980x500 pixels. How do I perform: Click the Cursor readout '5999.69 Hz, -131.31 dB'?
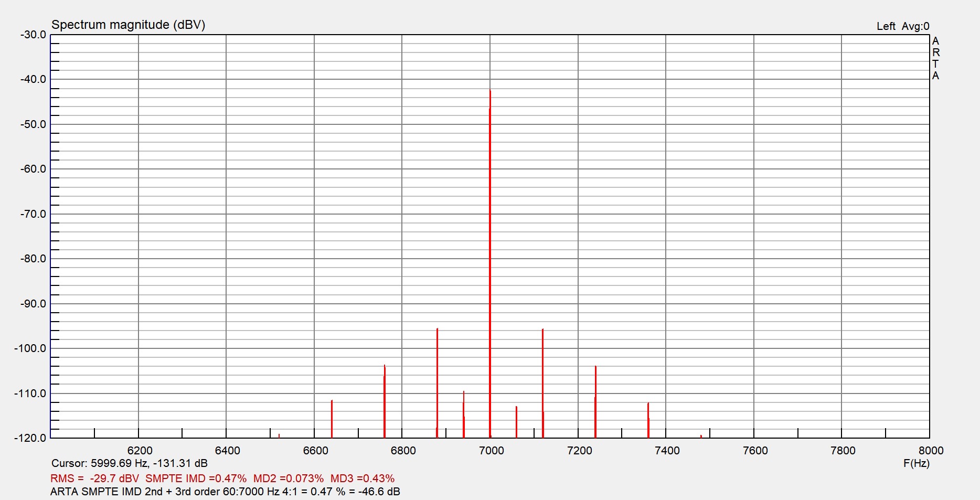point(149,463)
